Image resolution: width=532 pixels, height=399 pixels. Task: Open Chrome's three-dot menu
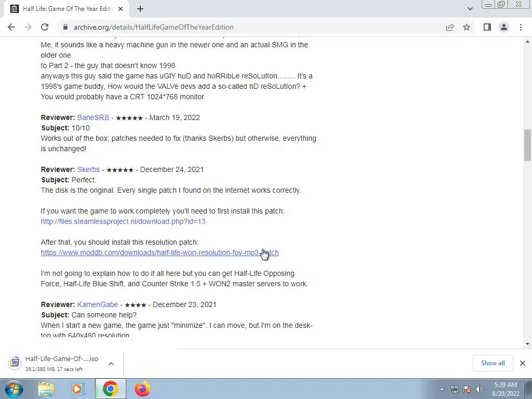point(521,27)
